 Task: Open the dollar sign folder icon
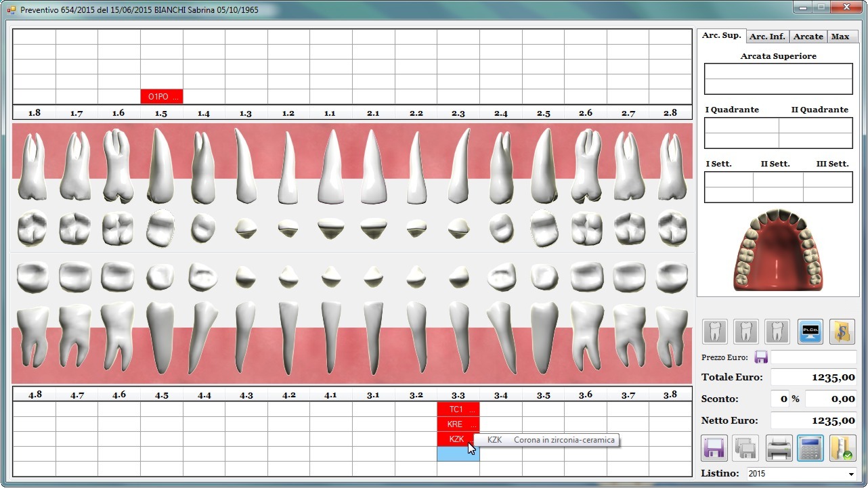point(842,332)
